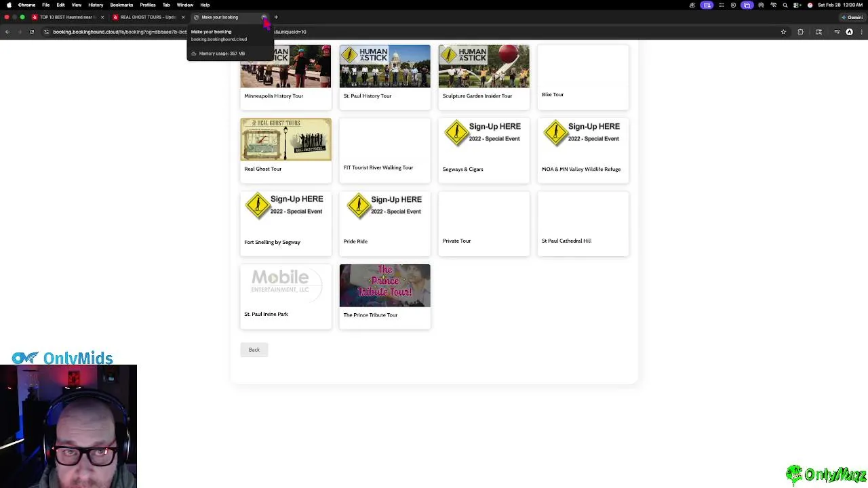
Task: Select the Bike Tour card
Action: tap(583, 77)
